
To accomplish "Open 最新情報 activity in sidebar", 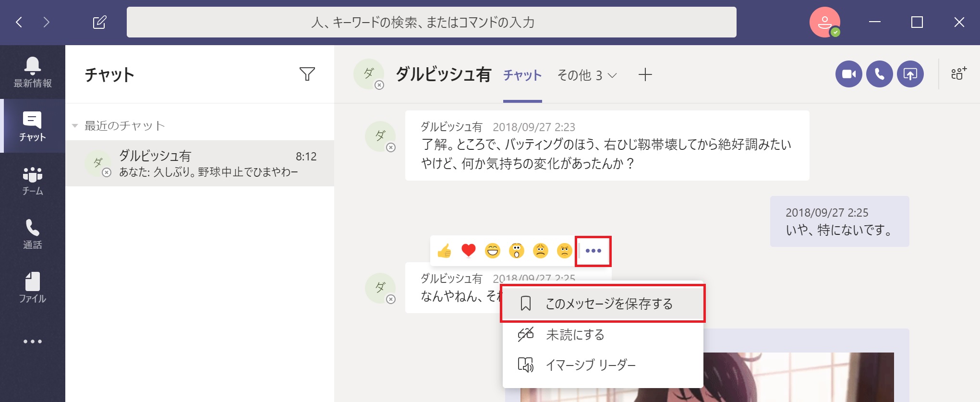I will tap(33, 72).
